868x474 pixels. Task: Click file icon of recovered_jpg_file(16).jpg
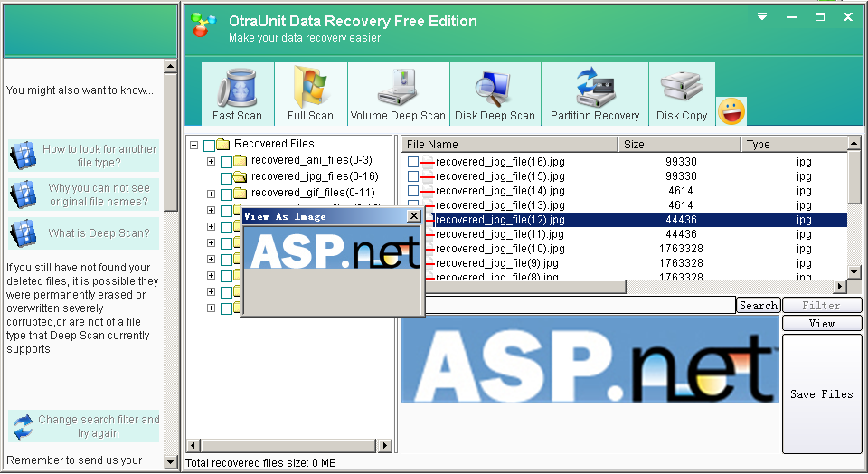(428, 162)
